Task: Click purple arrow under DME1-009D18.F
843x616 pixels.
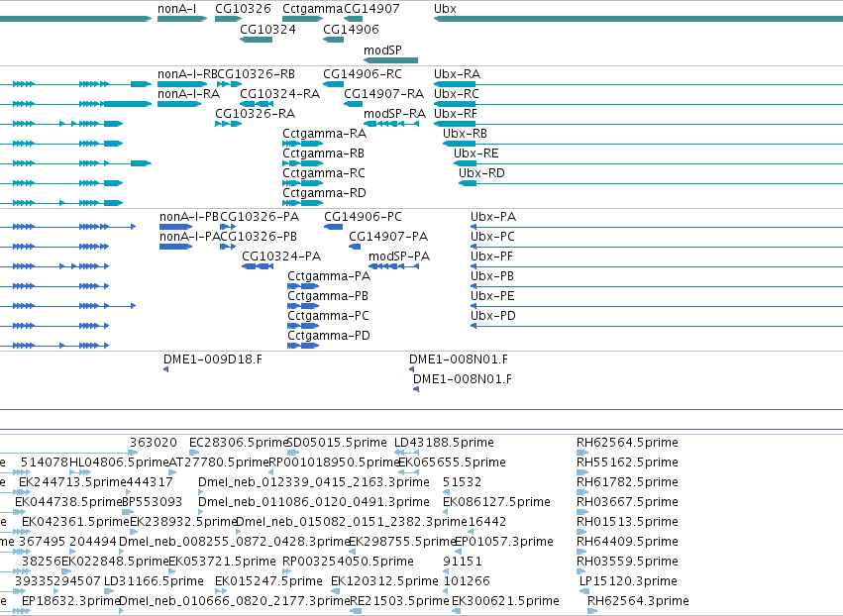Action: [x=166, y=369]
